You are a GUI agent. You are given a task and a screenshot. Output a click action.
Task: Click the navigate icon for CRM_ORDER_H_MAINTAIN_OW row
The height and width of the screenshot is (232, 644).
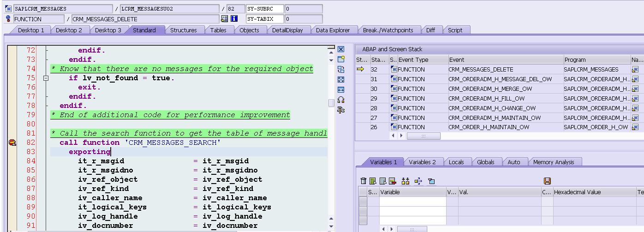(x=635, y=127)
